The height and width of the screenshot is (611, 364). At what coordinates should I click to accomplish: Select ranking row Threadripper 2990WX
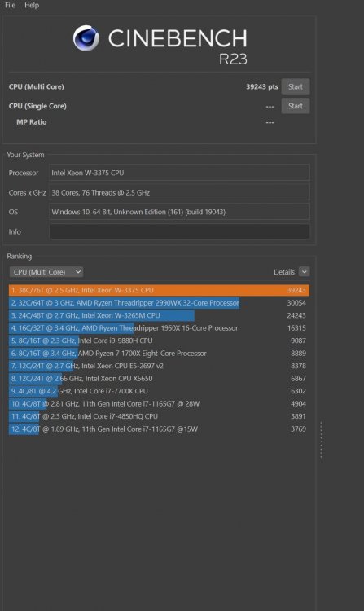[x=160, y=303]
